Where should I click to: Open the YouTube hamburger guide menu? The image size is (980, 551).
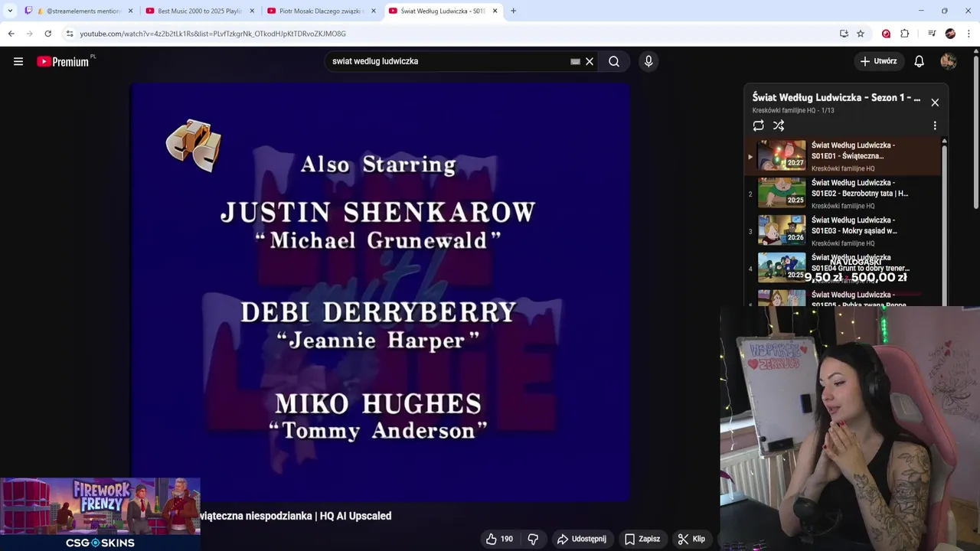pyautogui.click(x=18, y=61)
